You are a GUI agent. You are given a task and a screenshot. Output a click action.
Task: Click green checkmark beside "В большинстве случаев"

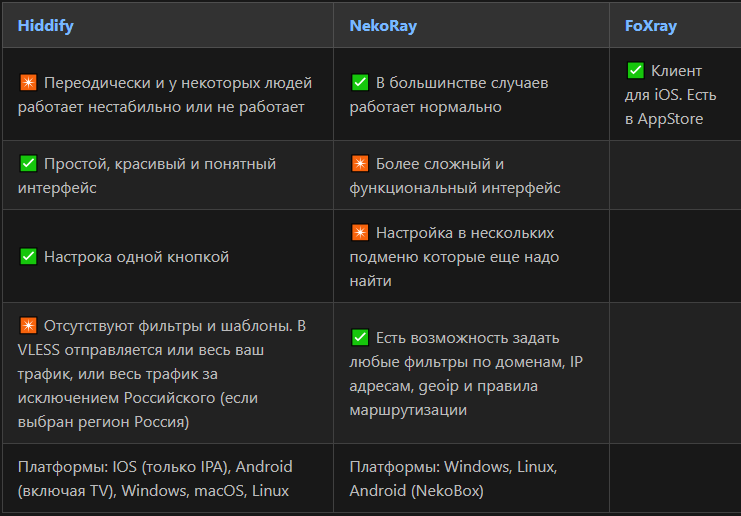pyautogui.click(x=360, y=83)
